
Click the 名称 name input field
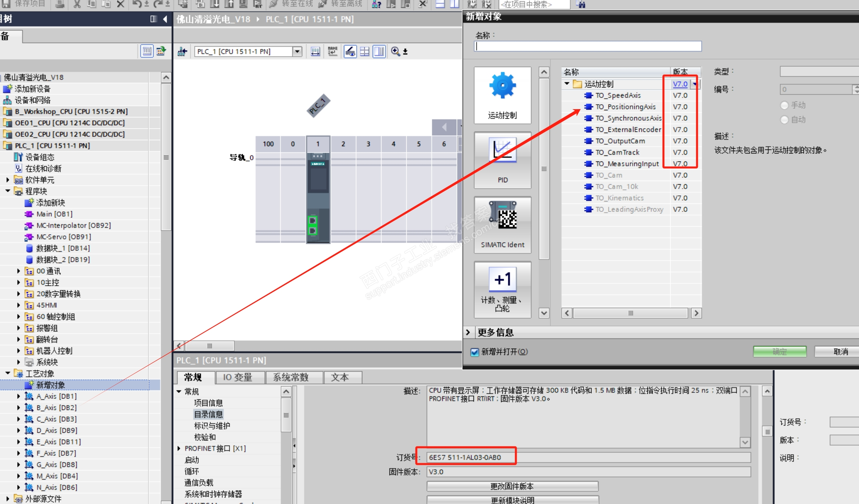click(588, 46)
